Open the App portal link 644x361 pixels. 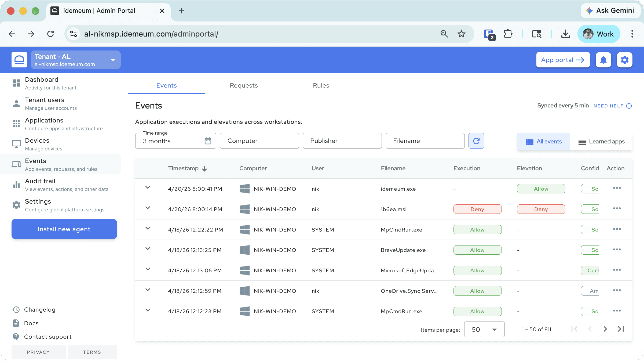tap(563, 60)
